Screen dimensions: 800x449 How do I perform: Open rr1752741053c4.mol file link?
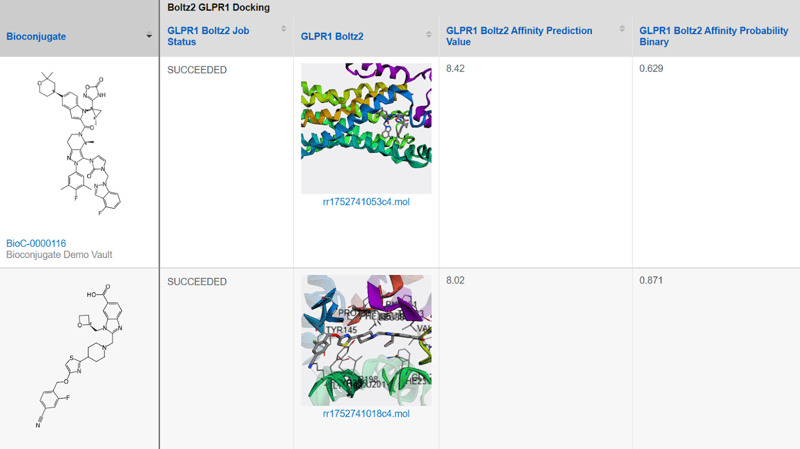click(366, 202)
